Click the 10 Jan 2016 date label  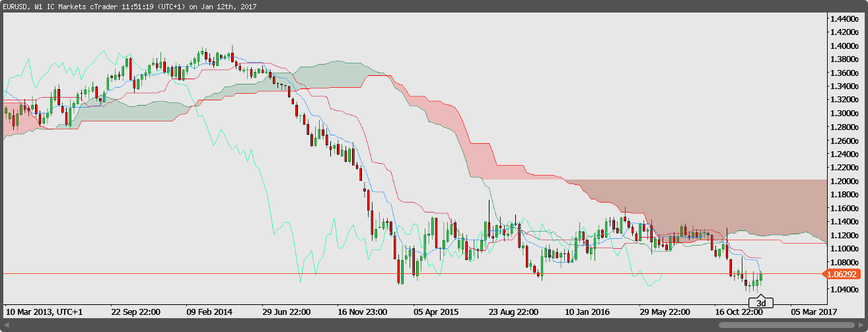587,310
